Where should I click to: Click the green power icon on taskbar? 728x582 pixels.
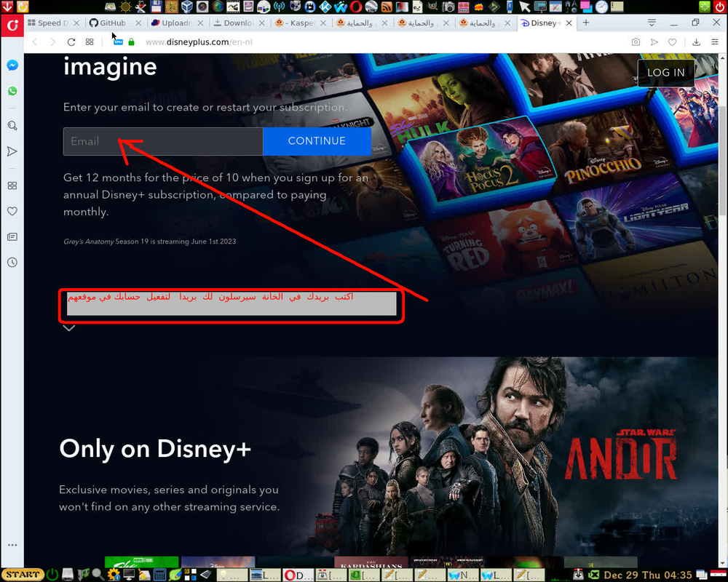(52, 575)
